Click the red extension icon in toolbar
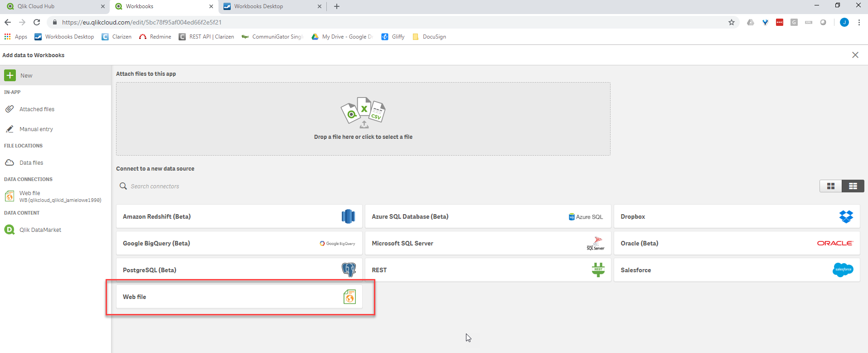The width and height of the screenshot is (868, 353). (780, 22)
